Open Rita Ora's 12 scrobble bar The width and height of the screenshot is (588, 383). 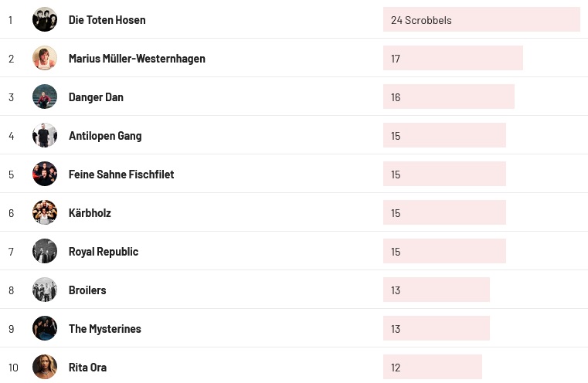(432, 368)
